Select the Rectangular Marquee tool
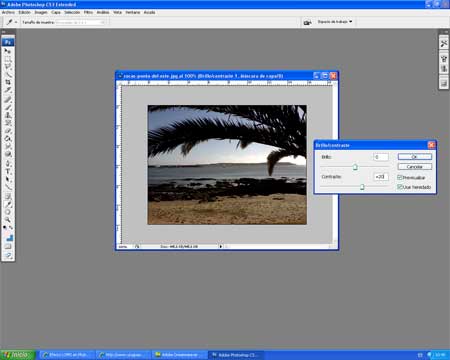Image resolution: width=450 pixels, height=360 pixels. [x=8, y=59]
